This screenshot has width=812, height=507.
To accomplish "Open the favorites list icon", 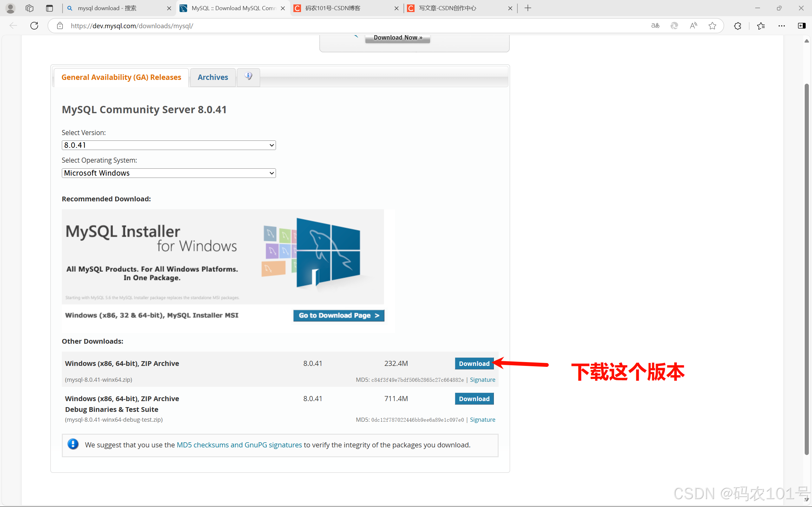I will [761, 26].
